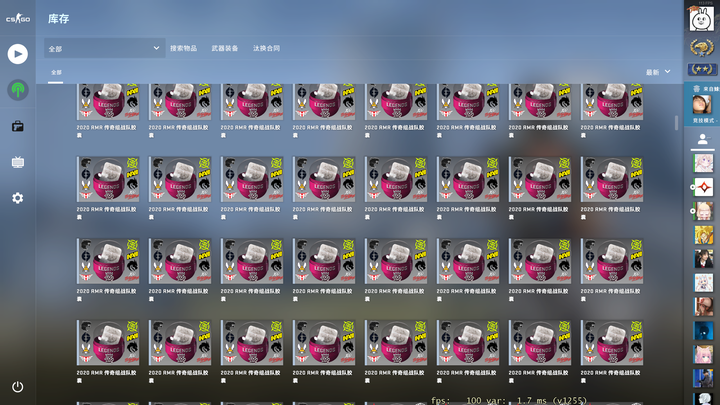Select the 全部 sub-tab under filters
Image resolution: width=720 pixels, height=405 pixels.
pos(56,73)
